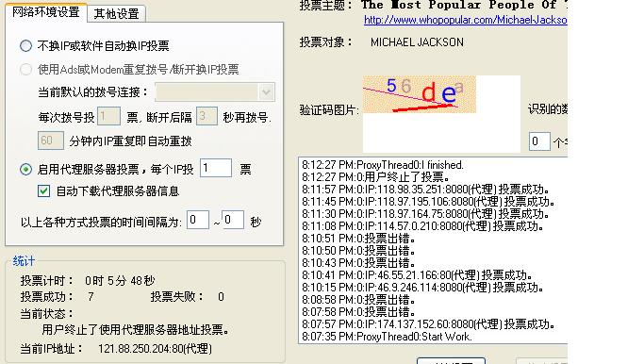The image size is (644, 364).
Task: Select the 用户终止了投票 log entry
Action: [x=375, y=177]
